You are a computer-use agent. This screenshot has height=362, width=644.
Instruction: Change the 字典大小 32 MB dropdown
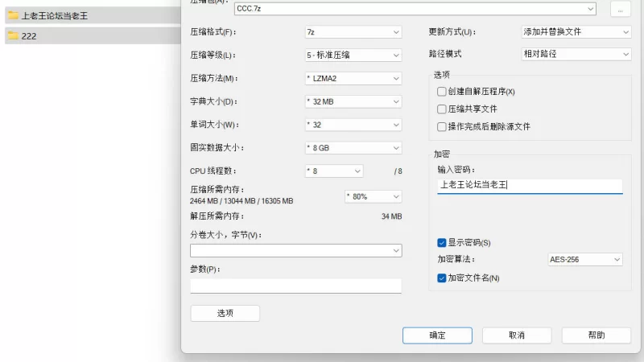(x=352, y=102)
